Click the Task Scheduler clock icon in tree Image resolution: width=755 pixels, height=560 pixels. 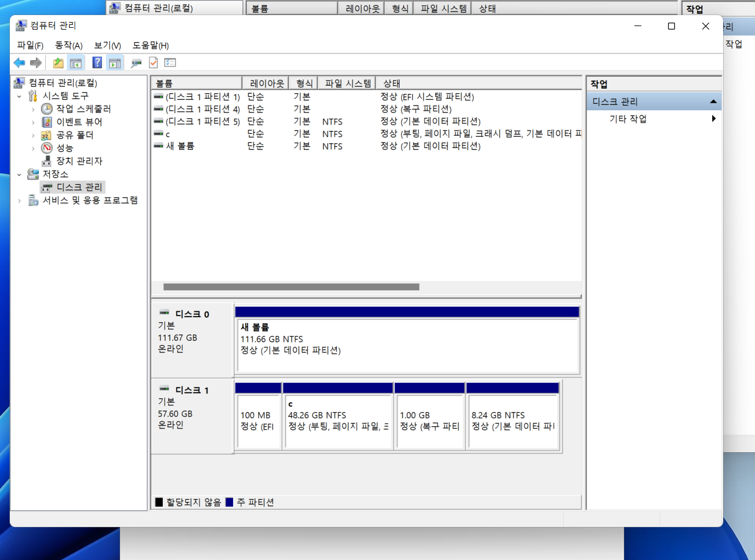[x=47, y=108]
